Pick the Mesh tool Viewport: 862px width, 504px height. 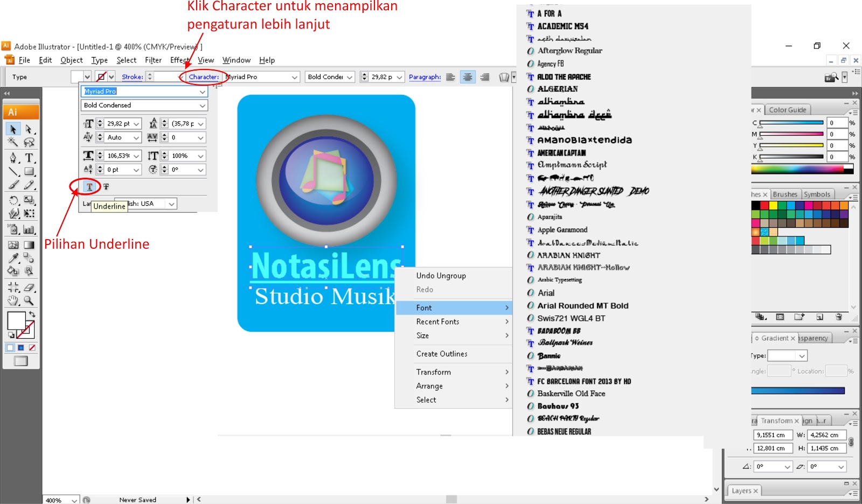coord(13,244)
